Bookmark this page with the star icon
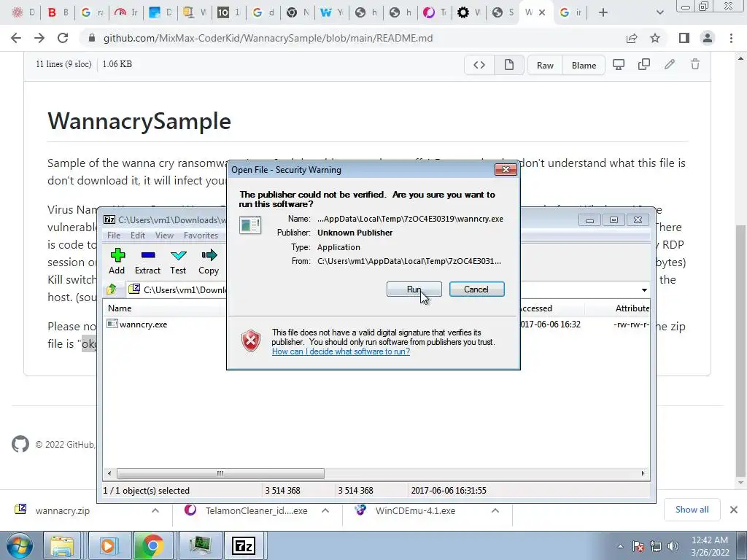Image resolution: width=747 pixels, height=560 pixels. click(x=655, y=38)
